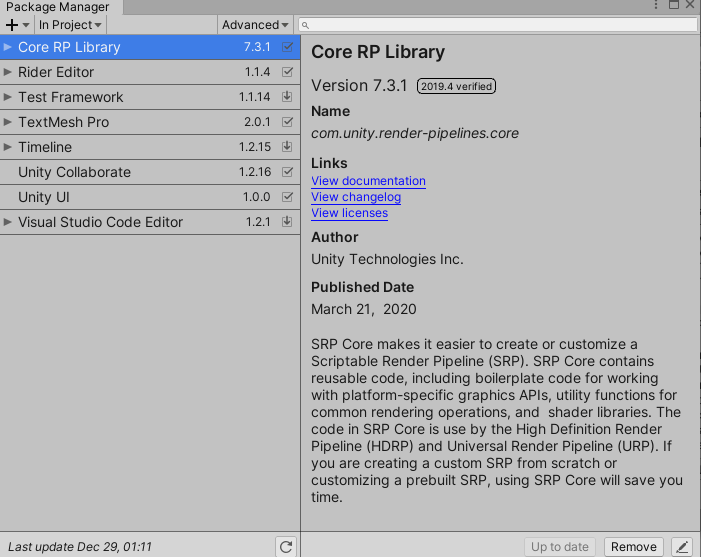Click the plus icon to add a package
This screenshot has width=701, height=557.
point(12,25)
